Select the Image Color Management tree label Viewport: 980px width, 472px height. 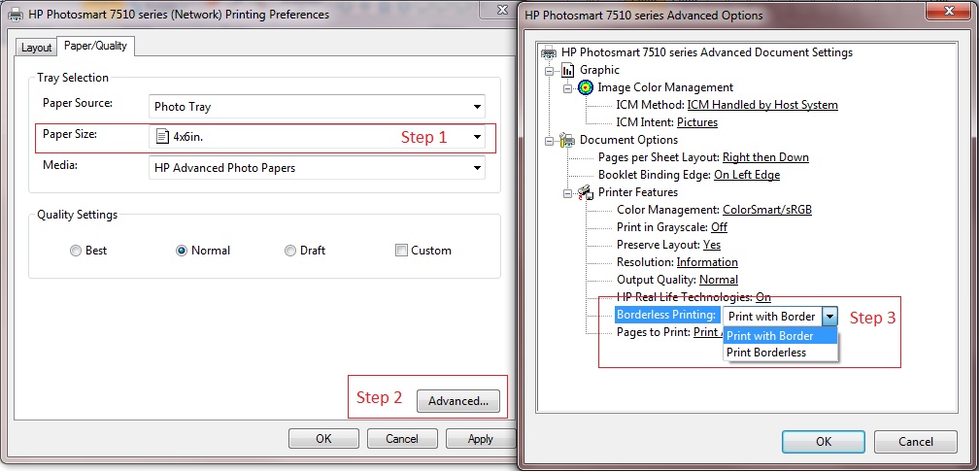coord(665,87)
